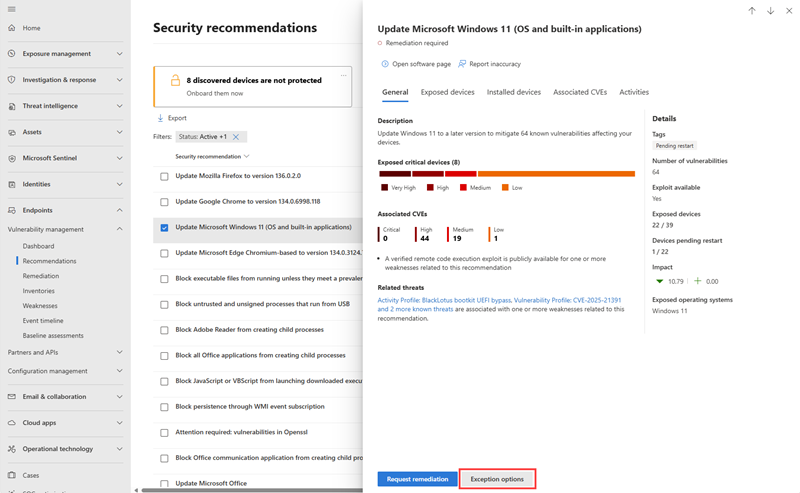Viewport: 800px width, 493px height.
Task: Open Security recommendation column sort dropdown
Action: 247,157
